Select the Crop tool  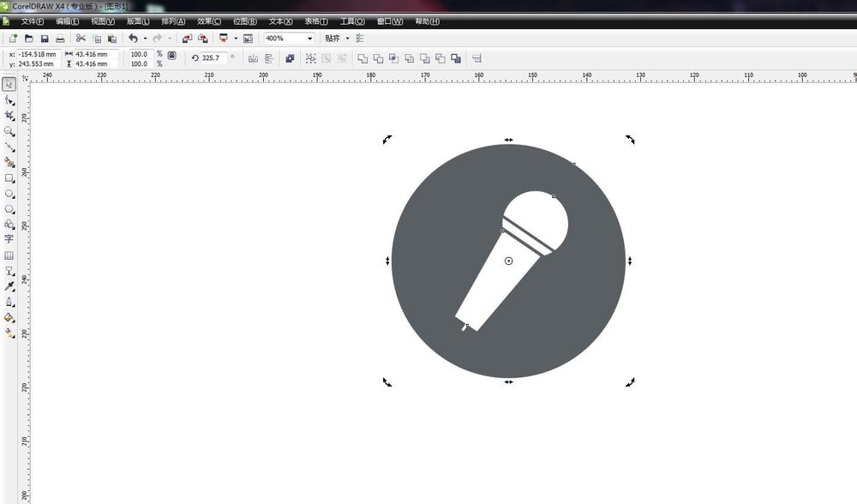(9, 116)
